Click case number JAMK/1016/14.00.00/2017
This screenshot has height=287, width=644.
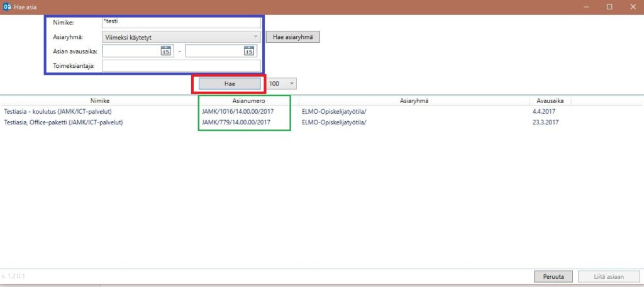(238, 112)
